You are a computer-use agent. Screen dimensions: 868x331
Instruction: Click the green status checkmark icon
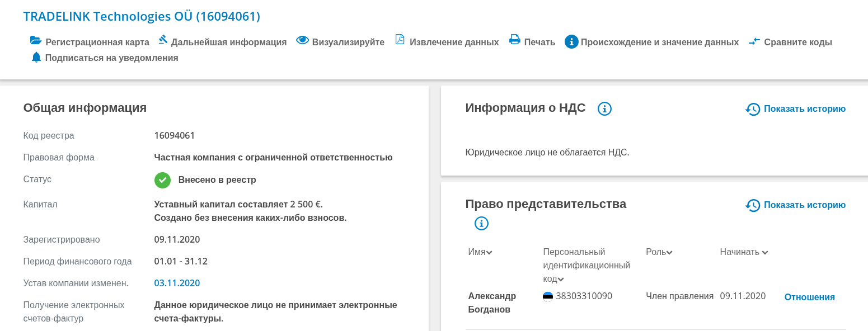click(x=162, y=180)
